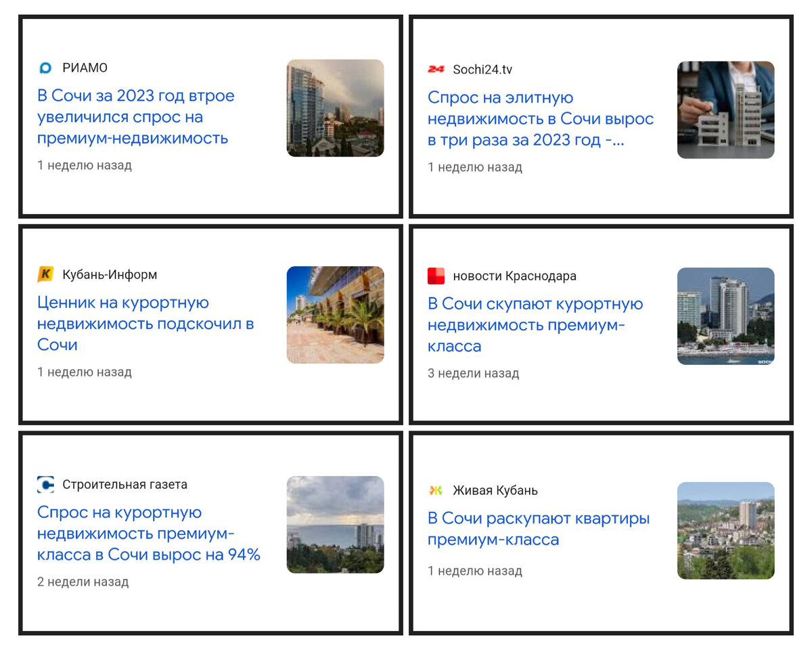Click '3 недели назад' timestamp
Image resolution: width=812 pixels, height=650 pixels.
pyautogui.click(x=474, y=373)
